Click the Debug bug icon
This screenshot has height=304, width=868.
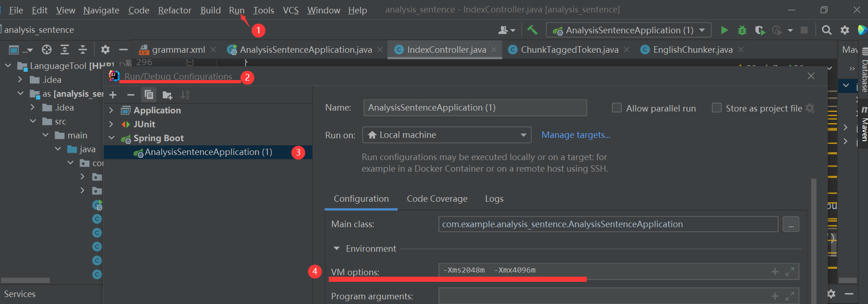742,31
